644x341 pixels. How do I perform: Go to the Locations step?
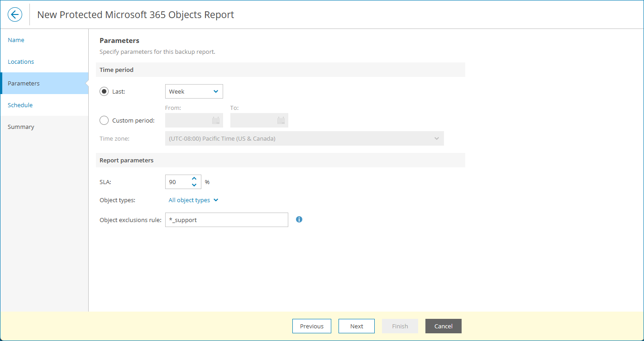[21, 62]
